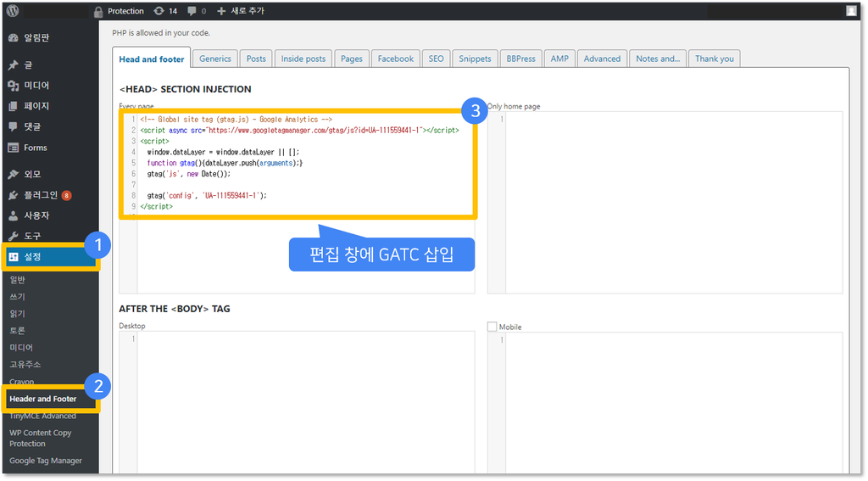Switch to the Pages tab
This screenshot has height=481, width=868.
pos(352,59)
